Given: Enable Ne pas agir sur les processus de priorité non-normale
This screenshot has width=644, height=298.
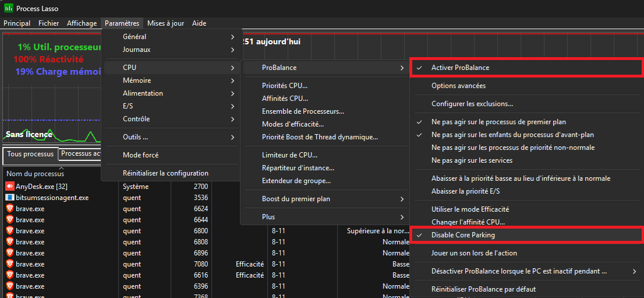Looking at the screenshot, I should point(526,148).
